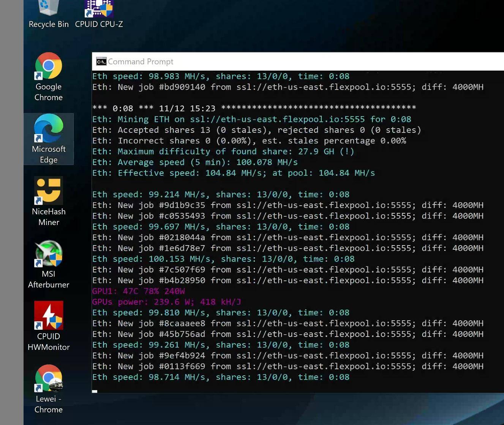
Task: Click the GPUs power 239.6 W line
Action: point(166,302)
